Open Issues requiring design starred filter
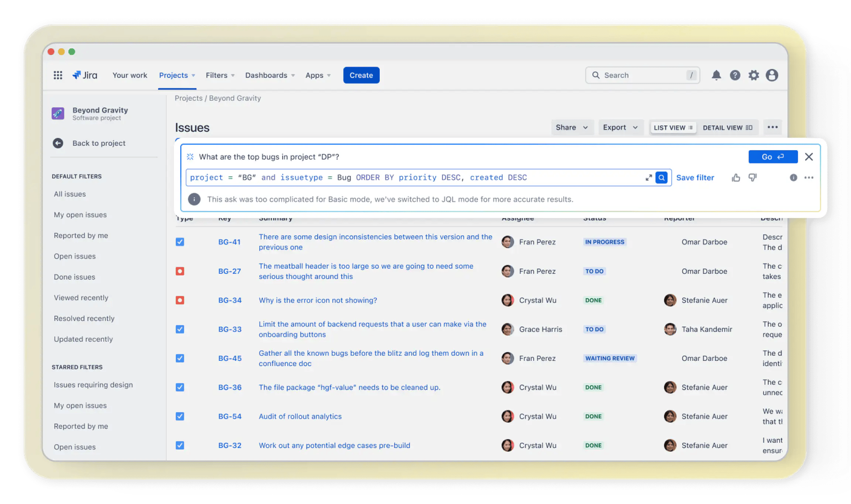 click(x=93, y=385)
